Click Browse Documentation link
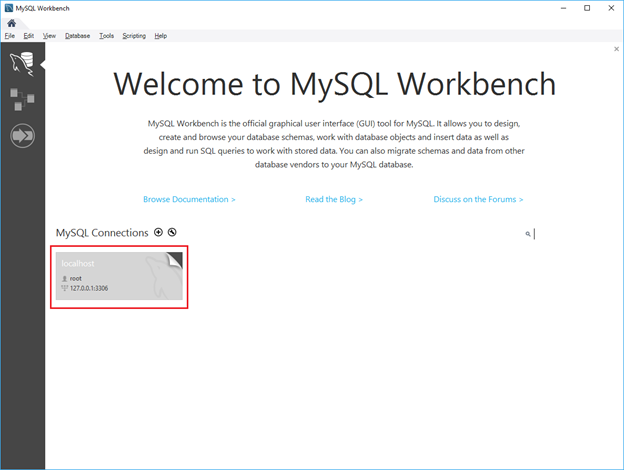The image size is (624, 470). [189, 199]
